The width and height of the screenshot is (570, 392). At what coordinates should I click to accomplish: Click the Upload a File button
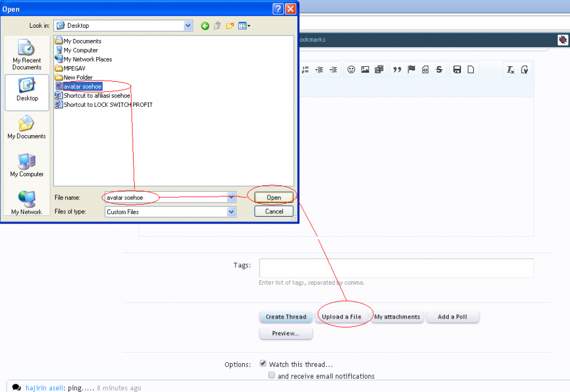341,317
